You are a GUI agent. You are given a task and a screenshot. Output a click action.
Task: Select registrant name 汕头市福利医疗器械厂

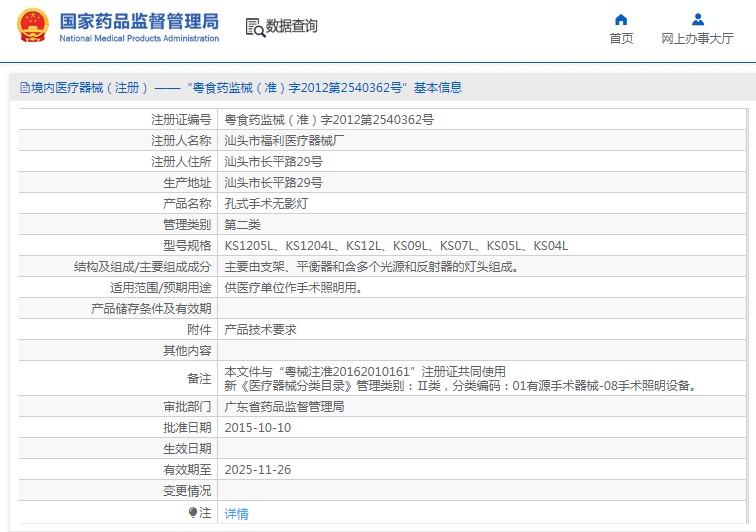284,140
